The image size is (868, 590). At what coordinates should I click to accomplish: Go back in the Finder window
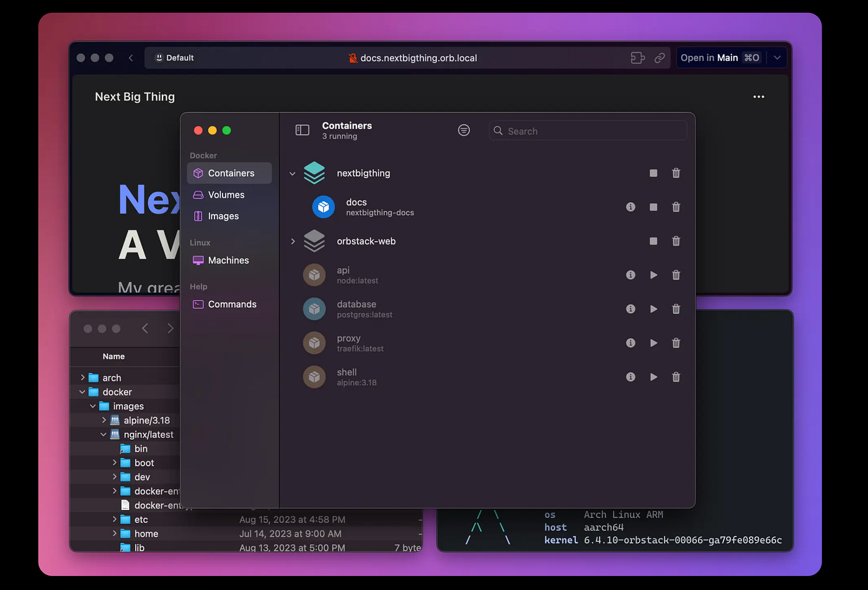[x=145, y=328]
